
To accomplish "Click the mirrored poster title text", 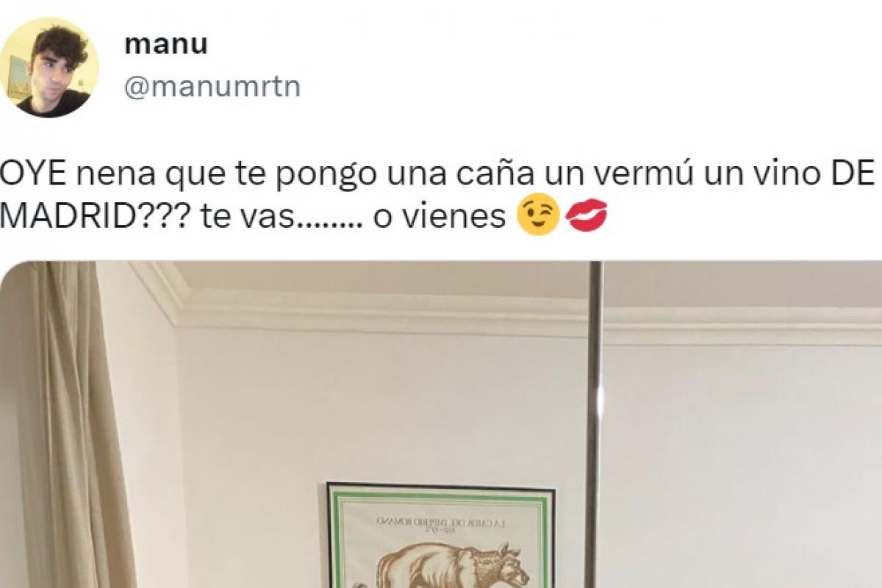I will point(441,524).
